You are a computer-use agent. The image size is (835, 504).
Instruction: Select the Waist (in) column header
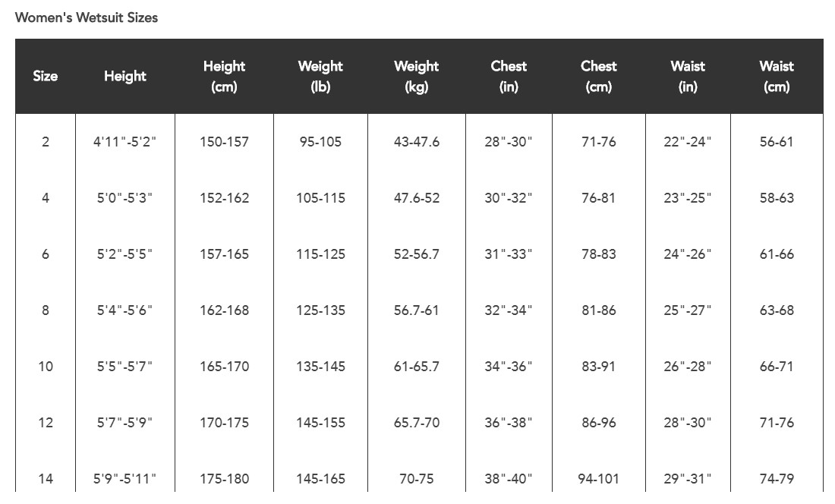click(x=688, y=76)
